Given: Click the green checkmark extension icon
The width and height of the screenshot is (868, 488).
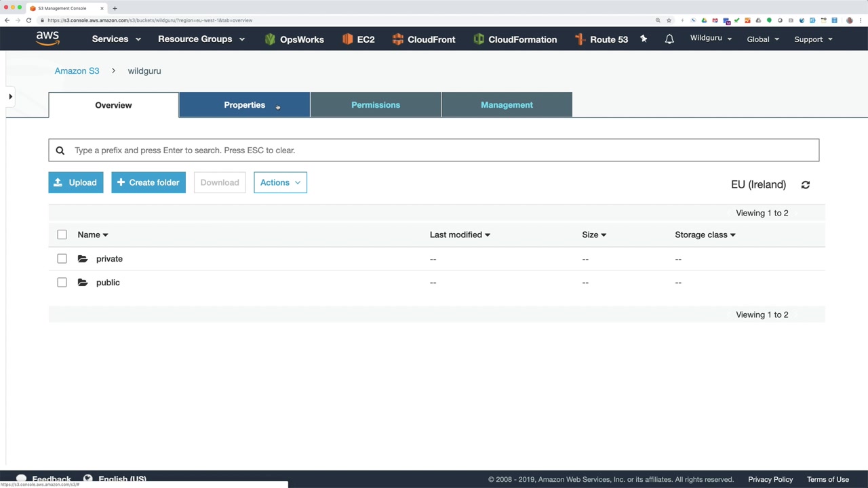Looking at the screenshot, I should [x=736, y=20].
